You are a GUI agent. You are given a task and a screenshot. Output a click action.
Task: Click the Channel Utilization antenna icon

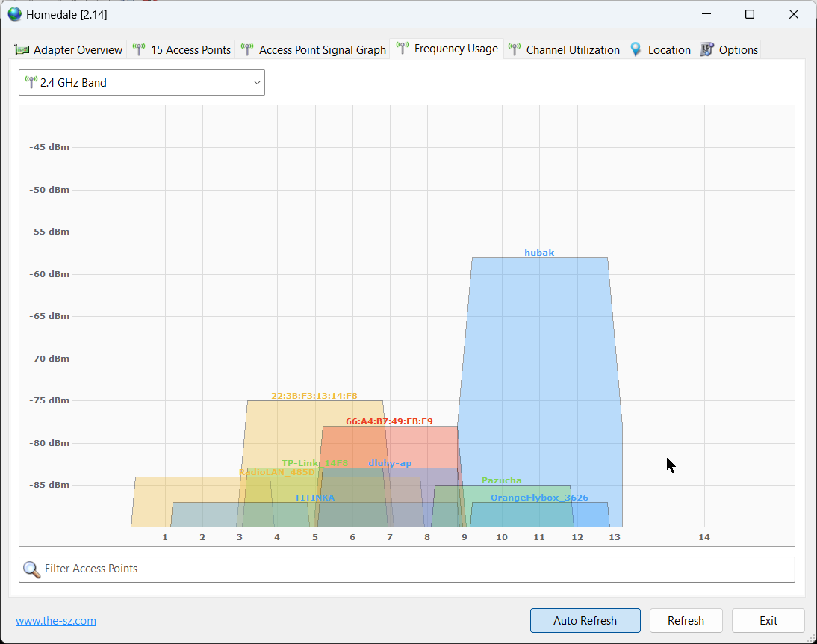pos(515,50)
